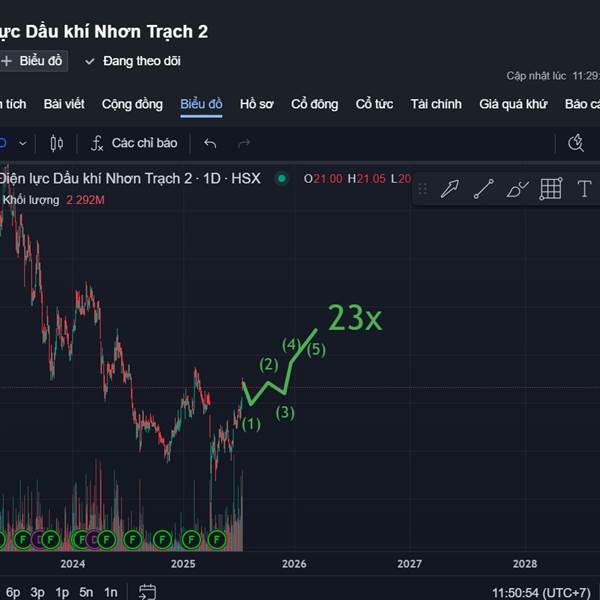Select the (1) wave label on chart
600x600 pixels.
click(251, 424)
